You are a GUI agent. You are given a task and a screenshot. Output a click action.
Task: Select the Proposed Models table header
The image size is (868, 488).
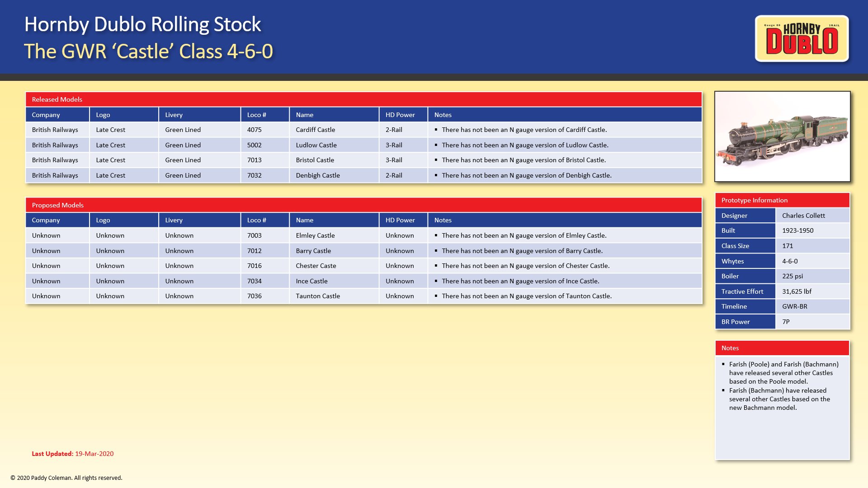point(363,205)
